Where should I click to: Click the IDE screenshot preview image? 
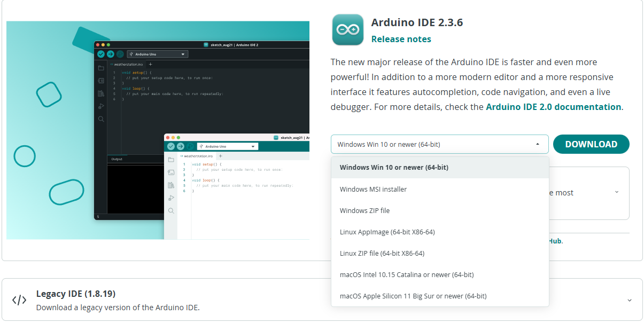tap(158, 130)
